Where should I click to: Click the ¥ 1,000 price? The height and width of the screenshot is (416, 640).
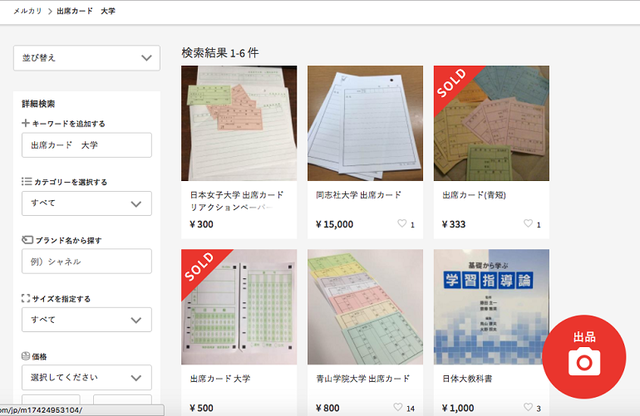point(458,408)
